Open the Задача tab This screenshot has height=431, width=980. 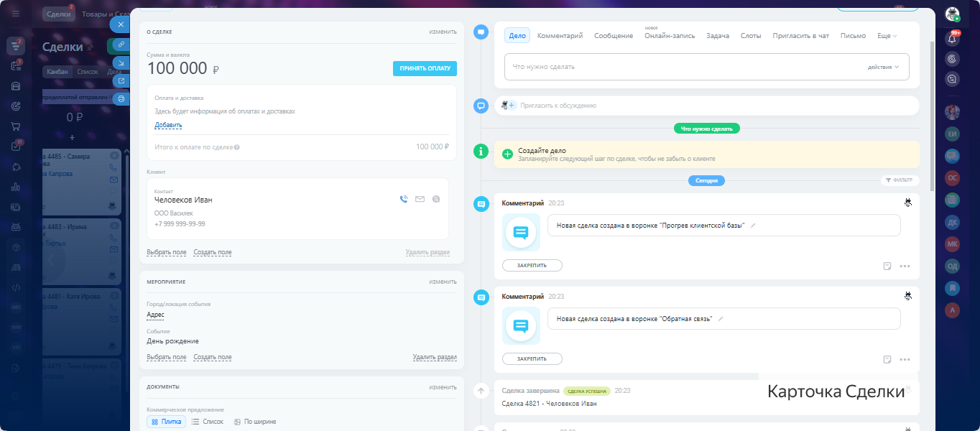718,35
